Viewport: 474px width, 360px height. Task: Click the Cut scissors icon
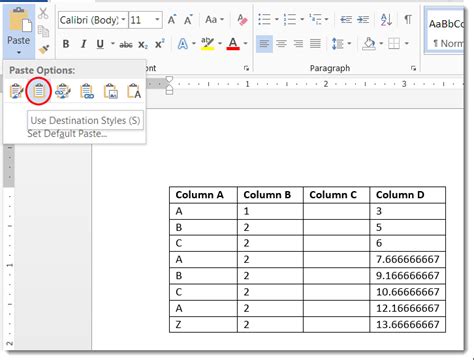point(43,13)
